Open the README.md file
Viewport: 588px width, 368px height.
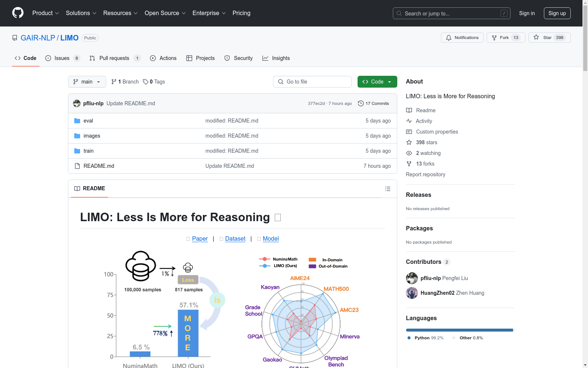pos(99,166)
